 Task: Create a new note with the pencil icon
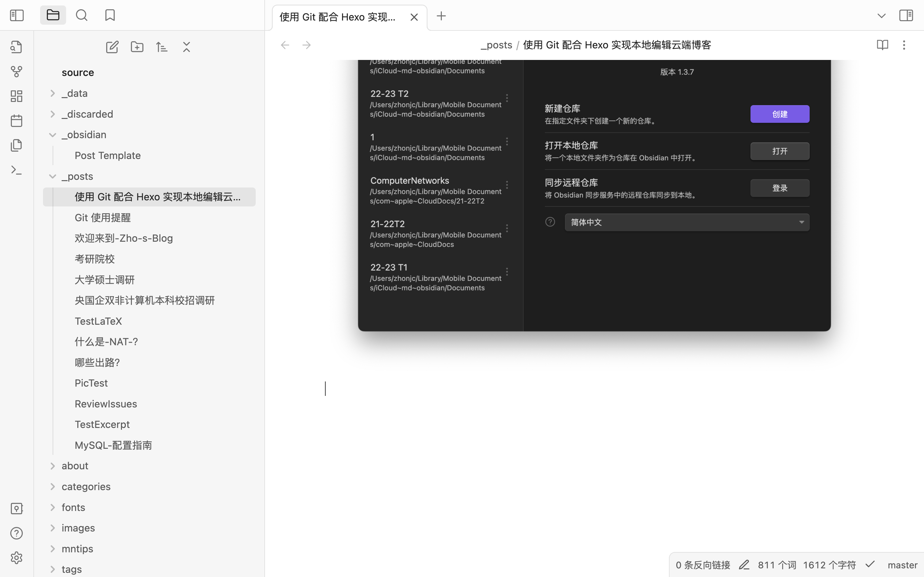(x=112, y=46)
